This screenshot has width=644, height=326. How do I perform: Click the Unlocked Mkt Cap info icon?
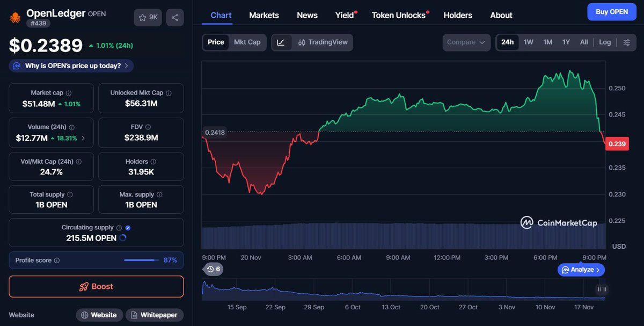click(169, 93)
